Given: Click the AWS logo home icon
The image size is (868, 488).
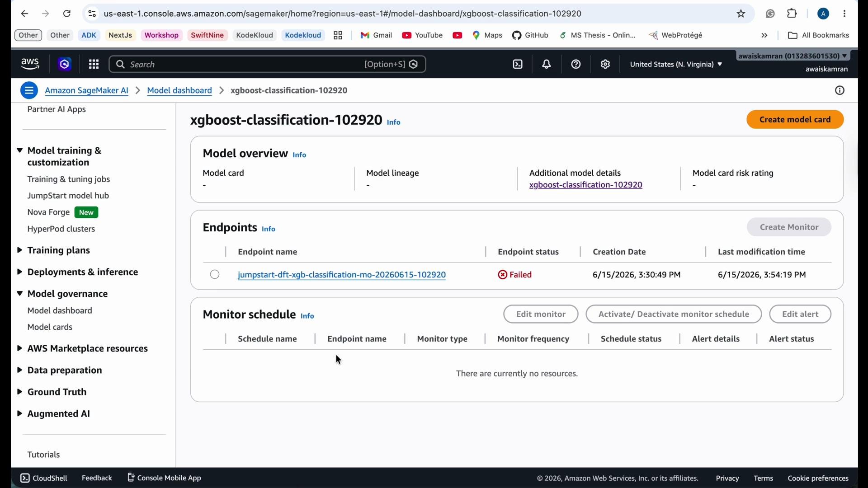Looking at the screenshot, I should coord(30,65).
